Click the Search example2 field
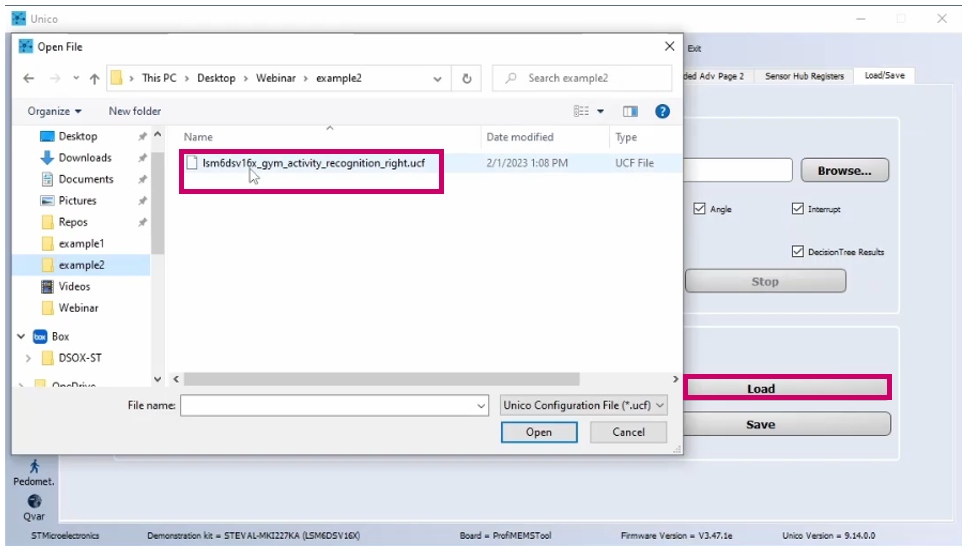This screenshot has height=551, width=971. click(x=582, y=78)
